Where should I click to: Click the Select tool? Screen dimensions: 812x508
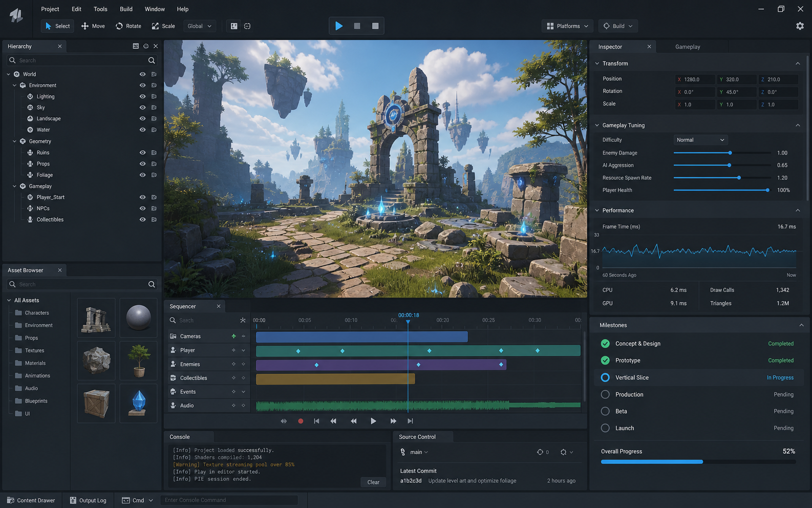(x=57, y=26)
